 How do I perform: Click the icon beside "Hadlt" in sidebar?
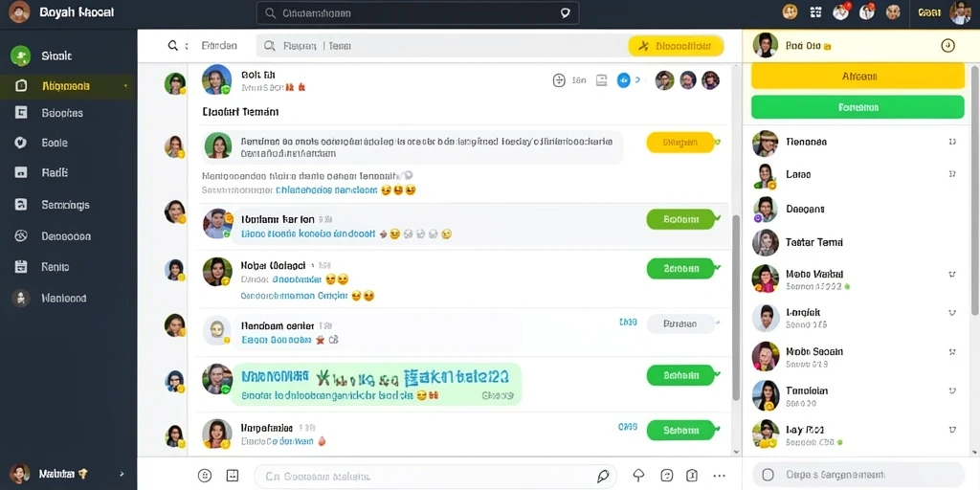[21, 172]
